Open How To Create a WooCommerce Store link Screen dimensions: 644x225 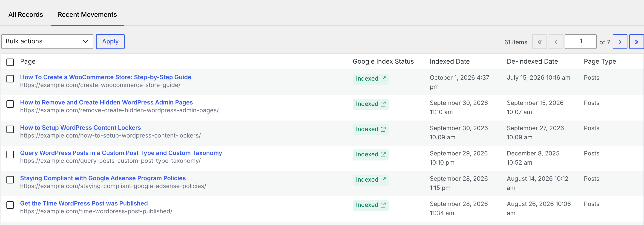106,77
